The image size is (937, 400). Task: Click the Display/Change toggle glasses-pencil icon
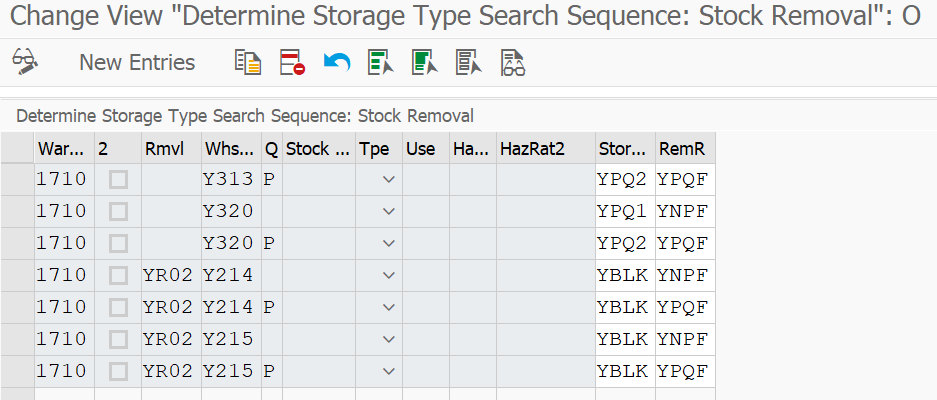25,62
